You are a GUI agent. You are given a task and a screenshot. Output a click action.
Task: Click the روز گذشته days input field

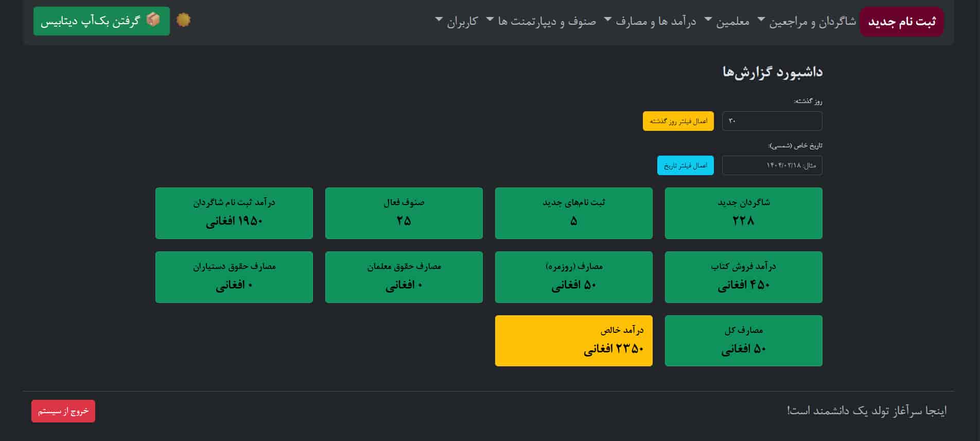[772, 121]
